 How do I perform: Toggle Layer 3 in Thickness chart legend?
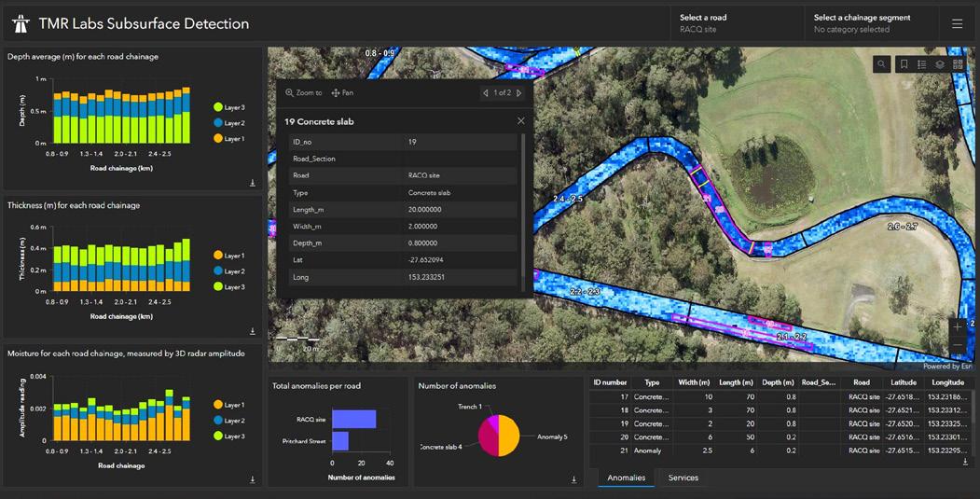coord(228,287)
